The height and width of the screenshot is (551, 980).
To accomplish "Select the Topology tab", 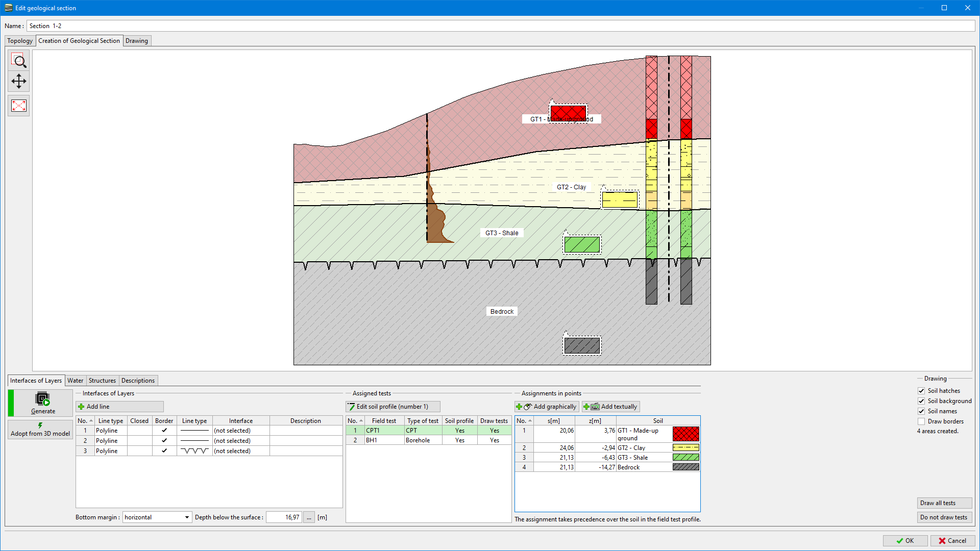I will pos(19,40).
